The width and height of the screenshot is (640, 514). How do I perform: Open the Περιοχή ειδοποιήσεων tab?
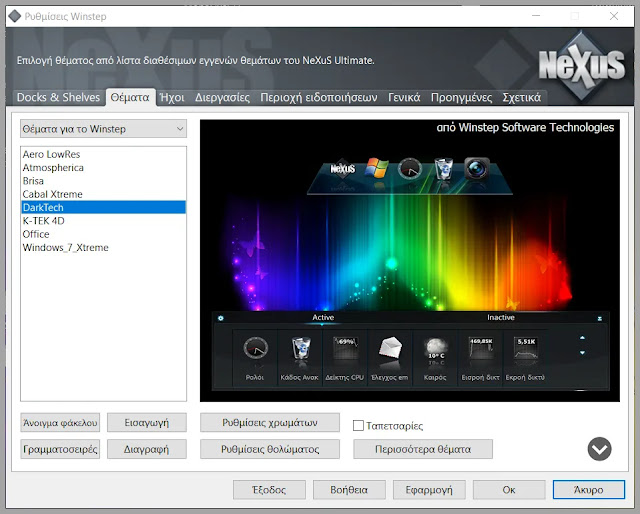point(319,98)
